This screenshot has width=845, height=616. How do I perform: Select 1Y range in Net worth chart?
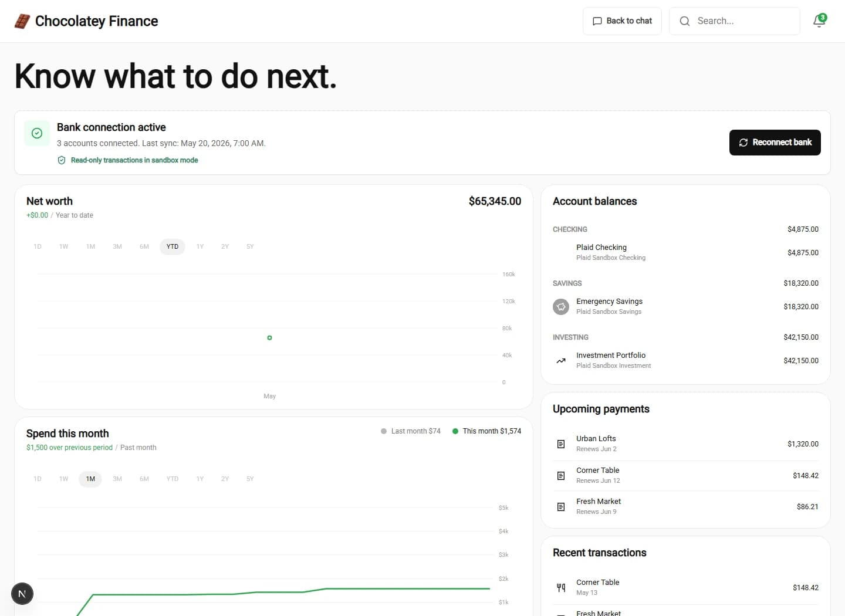[x=200, y=246]
